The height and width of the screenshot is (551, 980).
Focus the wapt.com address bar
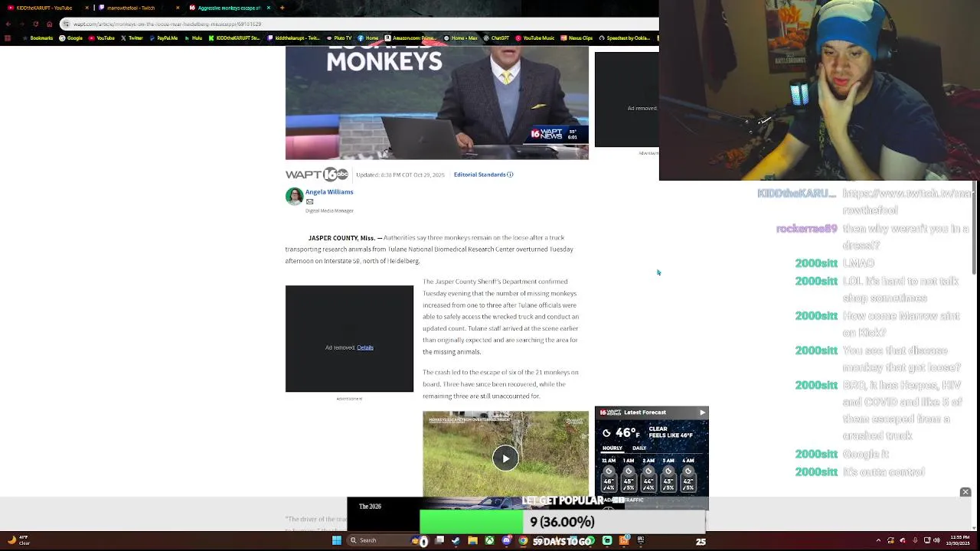pos(358,24)
